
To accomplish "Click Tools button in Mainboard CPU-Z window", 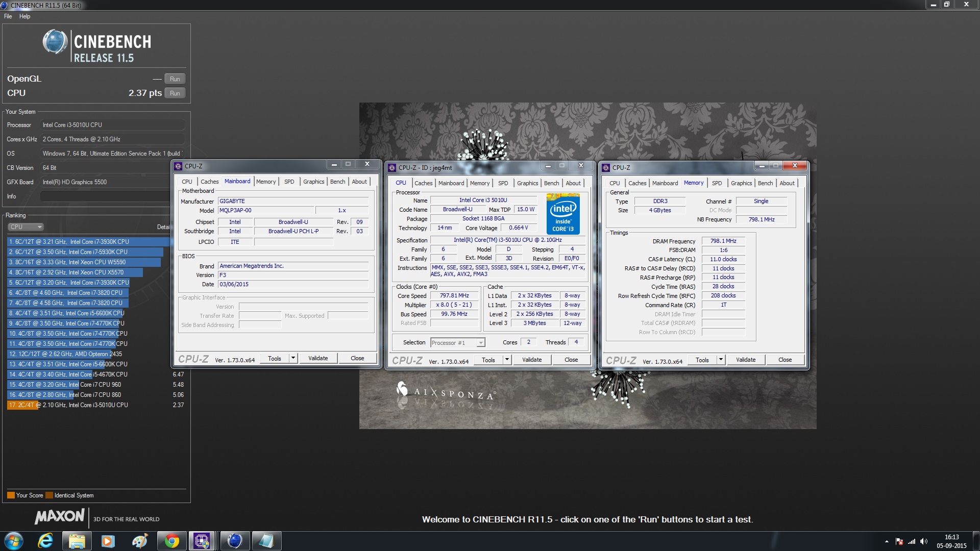I will tap(275, 358).
